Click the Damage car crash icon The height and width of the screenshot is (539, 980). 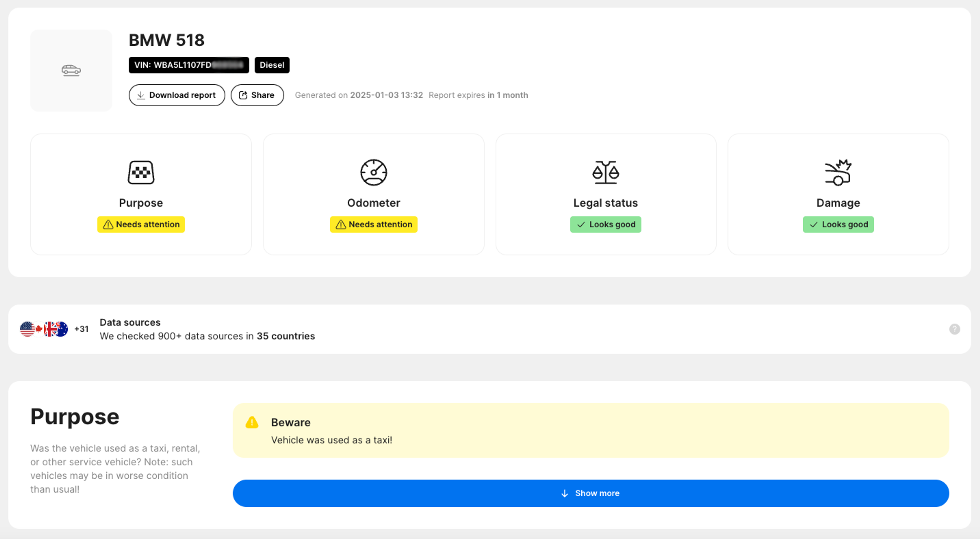click(x=838, y=172)
